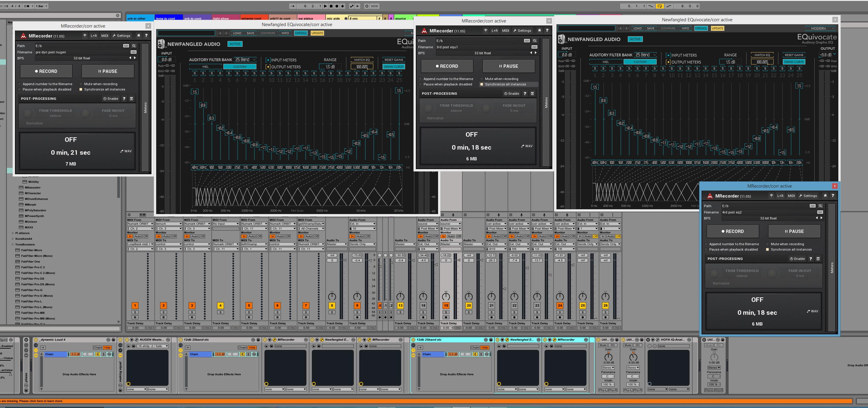This screenshot has width=868, height=408.
Task: Open '25 Band' filter bank dropdown in left EQuivocate
Action: pos(245,60)
